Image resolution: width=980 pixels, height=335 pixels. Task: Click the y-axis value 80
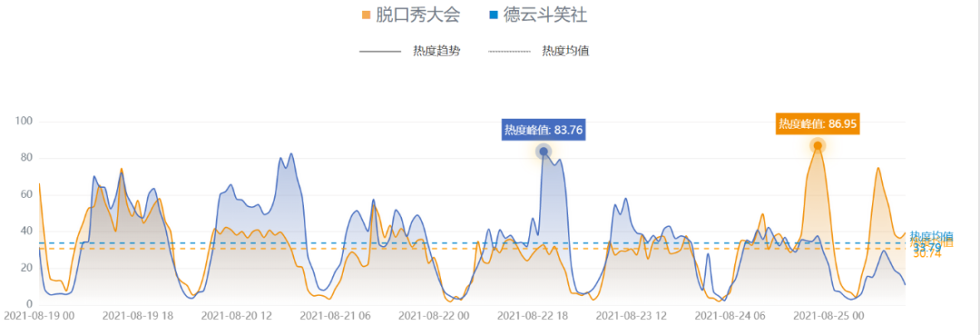[26, 157]
